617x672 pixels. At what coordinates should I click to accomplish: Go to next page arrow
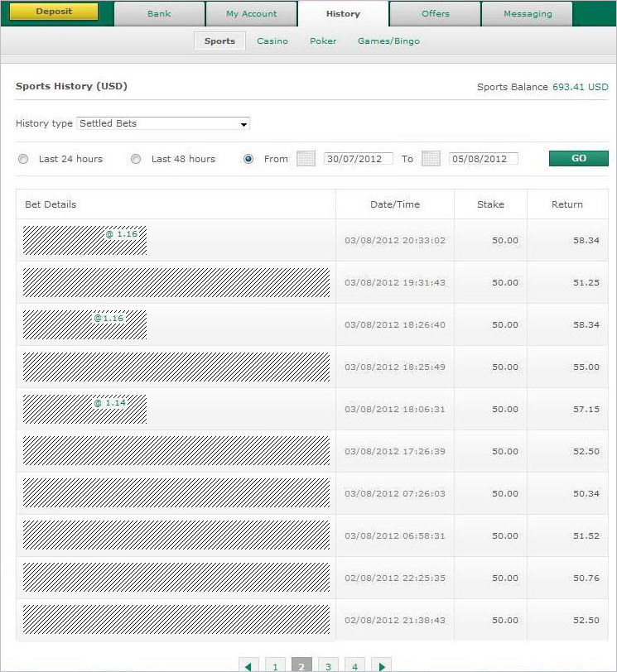pyautogui.click(x=381, y=665)
